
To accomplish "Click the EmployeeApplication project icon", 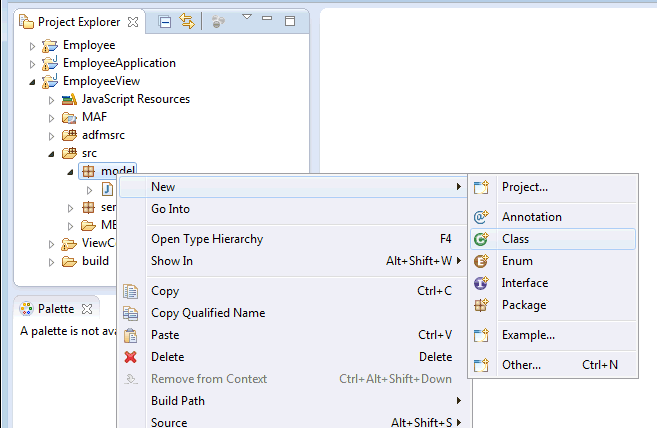I will point(50,63).
